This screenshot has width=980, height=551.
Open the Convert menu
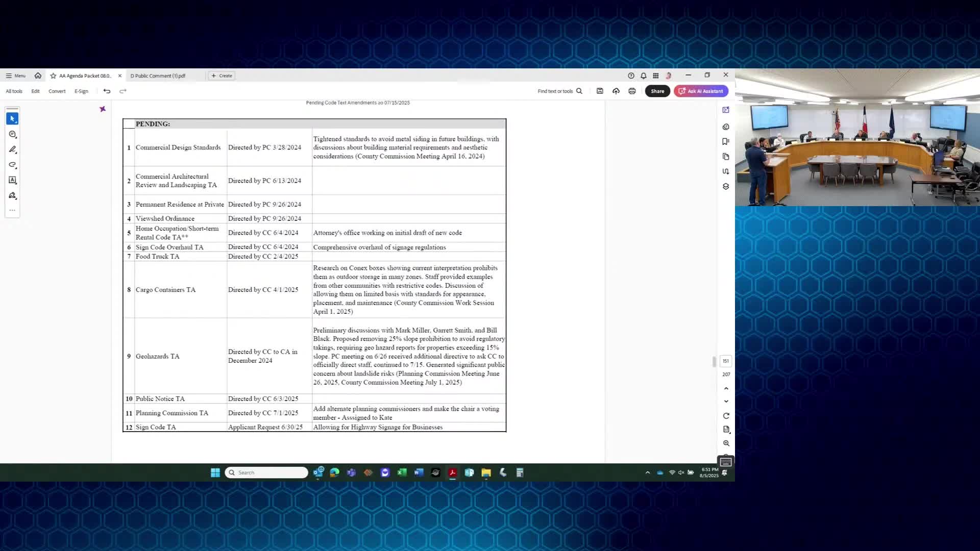coord(57,91)
